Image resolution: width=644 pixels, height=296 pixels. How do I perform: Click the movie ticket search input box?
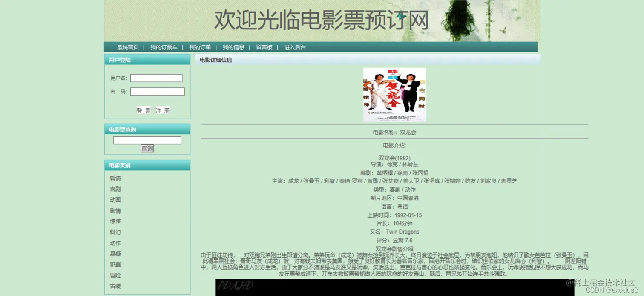coord(147,140)
